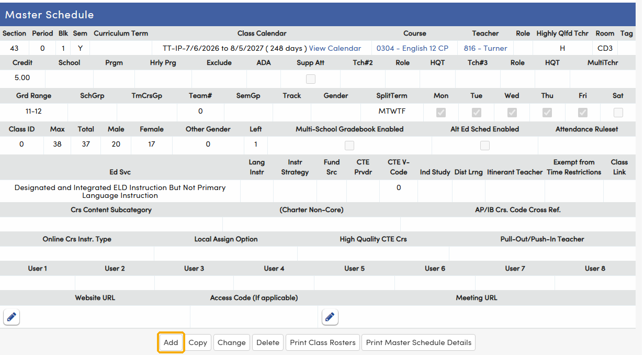Click the Pull-Out/Push-In Teacher header
This screenshot has width=644, height=355.
click(x=542, y=239)
